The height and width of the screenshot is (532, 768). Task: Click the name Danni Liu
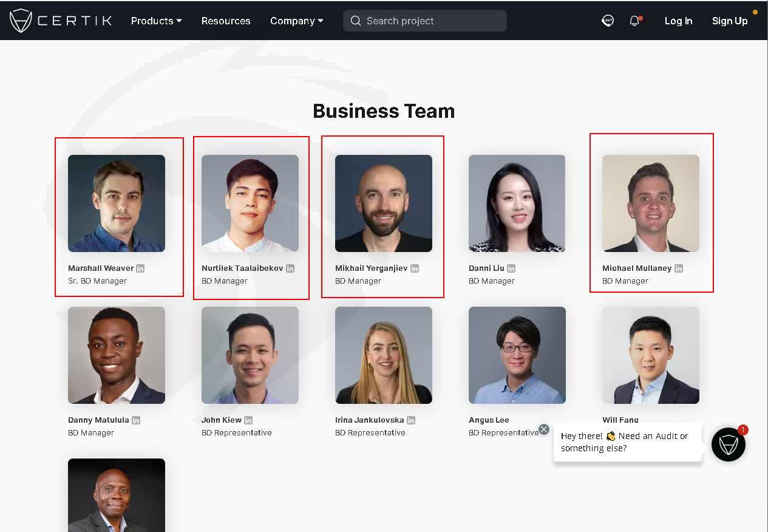click(486, 268)
